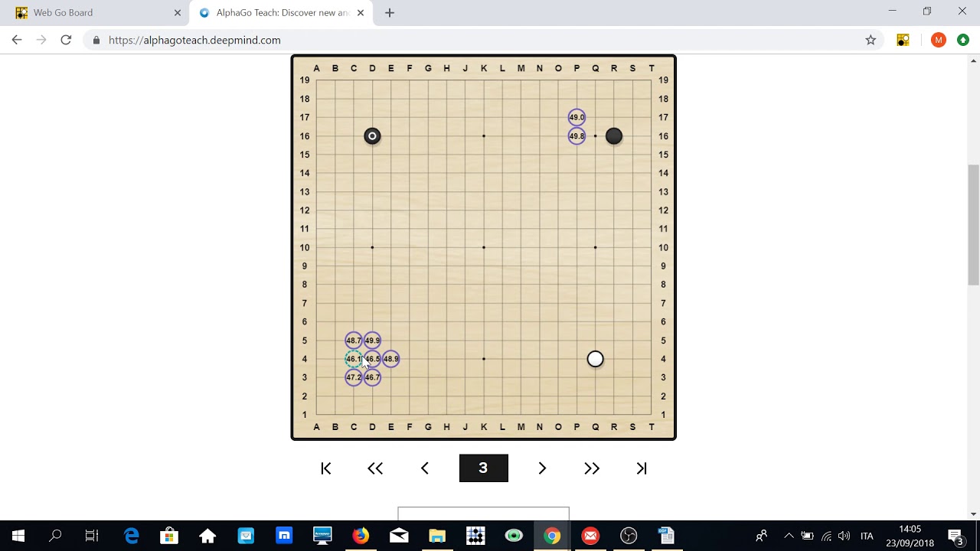Viewport: 980px width, 551px height.
Task: Advance one move forward
Action: (542, 468)
